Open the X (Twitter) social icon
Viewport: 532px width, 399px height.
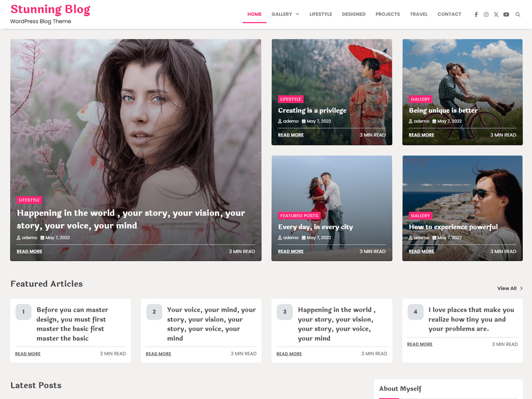(496, 14)
